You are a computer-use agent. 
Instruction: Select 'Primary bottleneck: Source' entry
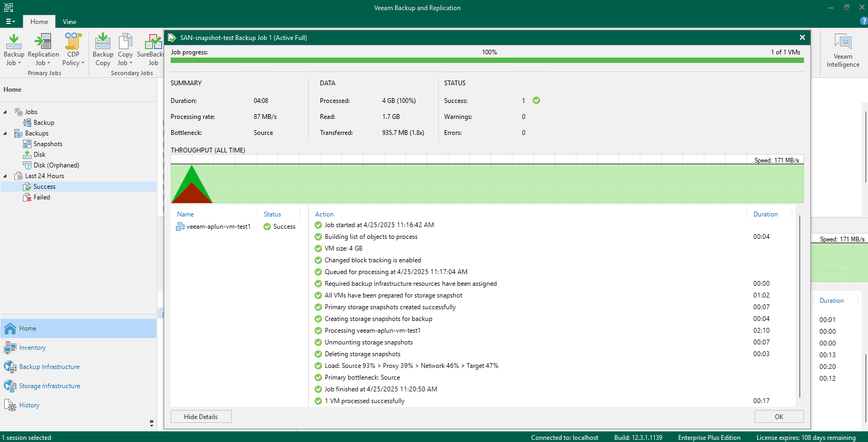click(x=362, y=377)
